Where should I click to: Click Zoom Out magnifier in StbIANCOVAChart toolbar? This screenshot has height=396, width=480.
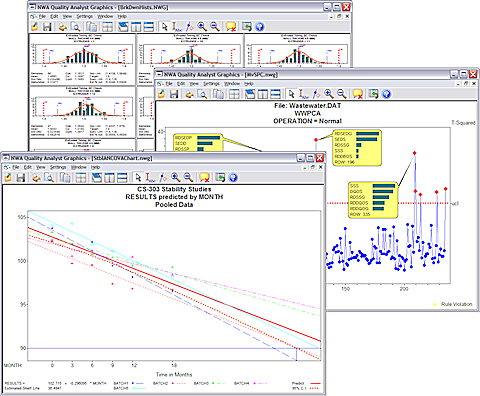coord(188,177)
